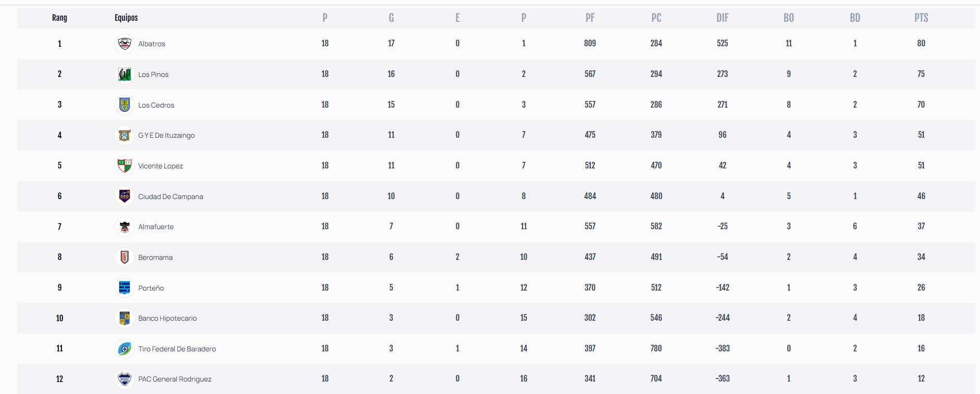Click the G Y E De Ituzaingo crest
Image resolution: width=980 pixels, height=394 pixels.
pyautogui.click(x=124, y=135)
